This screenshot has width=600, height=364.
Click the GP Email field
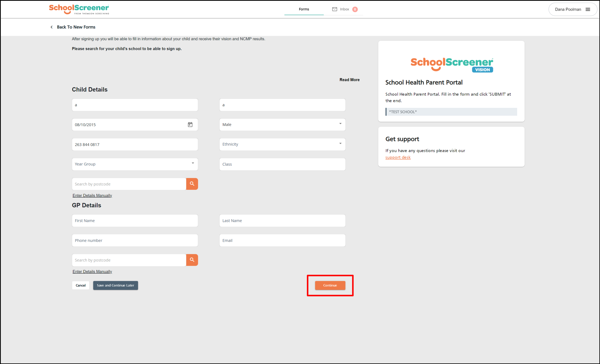point(282,240)
